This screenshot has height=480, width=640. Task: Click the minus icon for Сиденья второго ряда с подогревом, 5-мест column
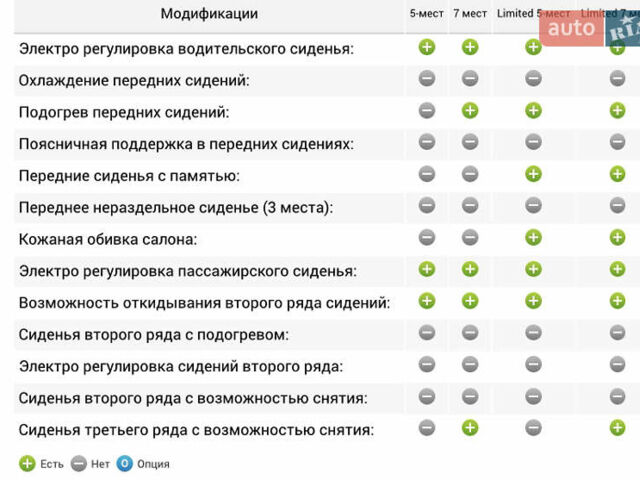427,333
